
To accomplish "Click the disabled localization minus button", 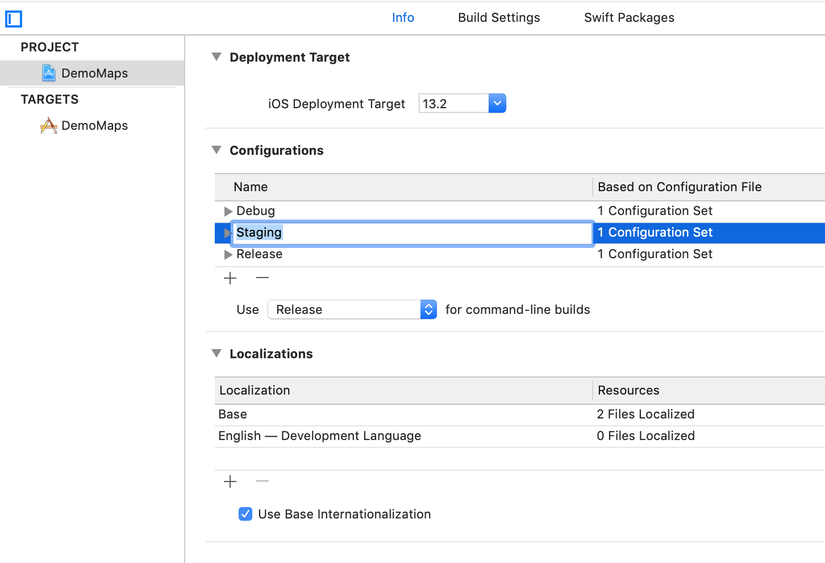I will coord(262,482).
